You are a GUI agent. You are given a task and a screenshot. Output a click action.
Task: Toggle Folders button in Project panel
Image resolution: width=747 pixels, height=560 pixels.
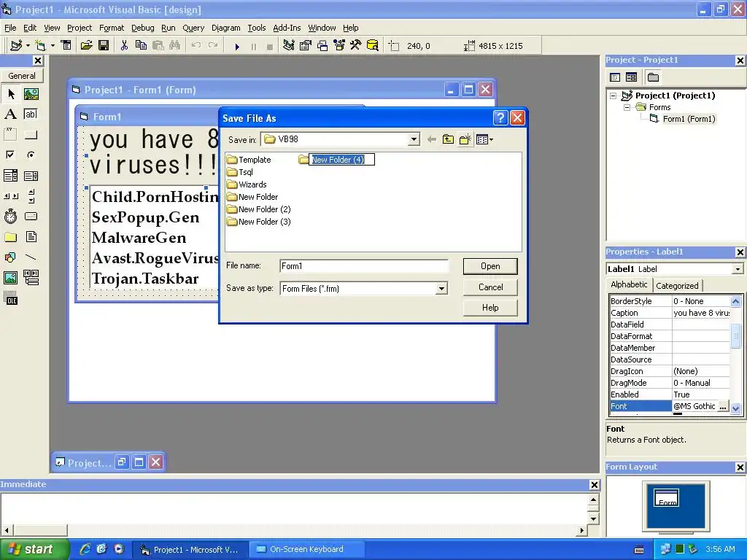pos(653,77)
